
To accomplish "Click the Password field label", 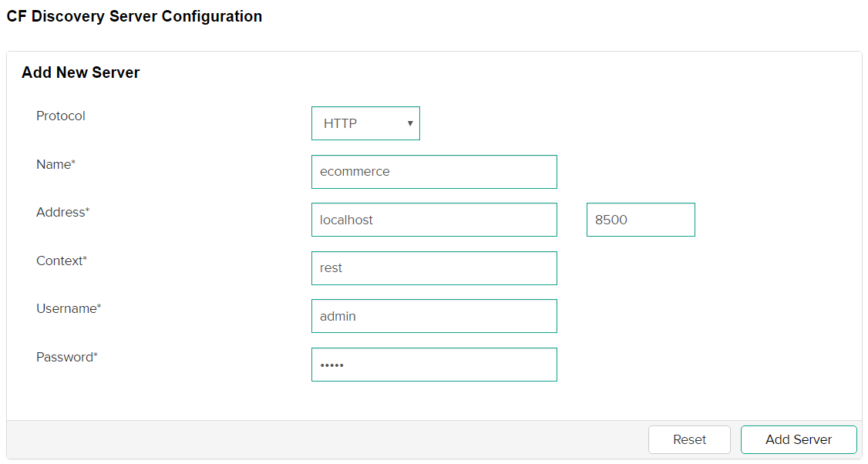I will (64, 357).
